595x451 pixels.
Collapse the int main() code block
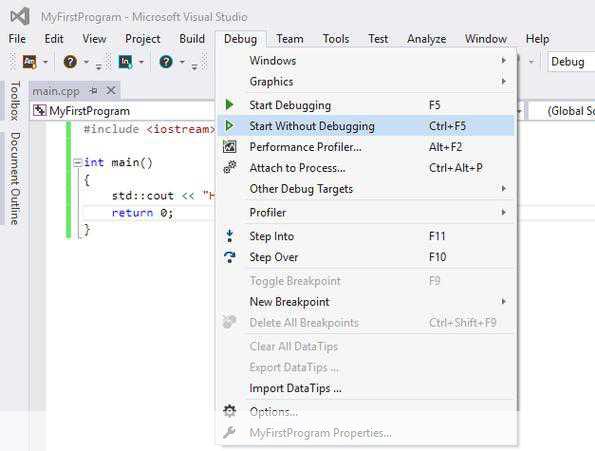(77, 163)
